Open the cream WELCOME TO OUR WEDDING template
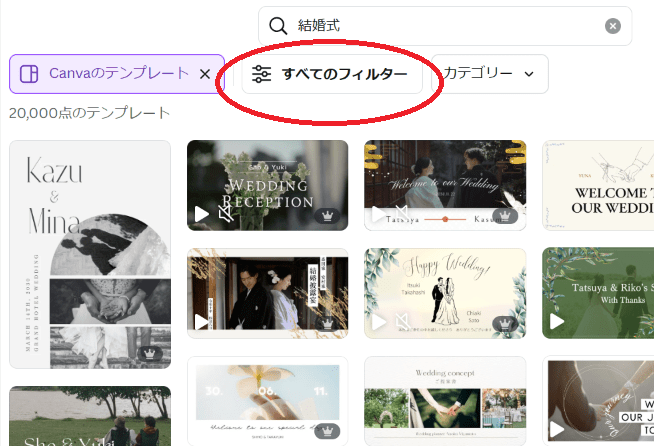 coord(598,185)
